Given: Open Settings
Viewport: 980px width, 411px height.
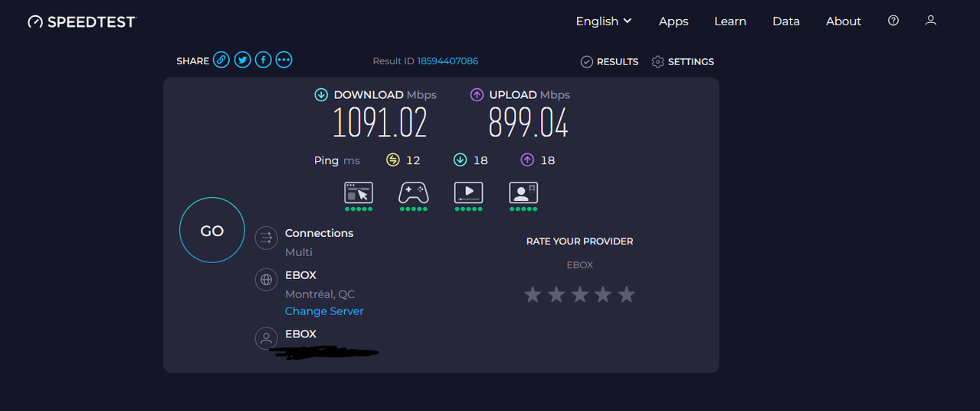Looking at the screenshot, I should (x=683, y=61).
